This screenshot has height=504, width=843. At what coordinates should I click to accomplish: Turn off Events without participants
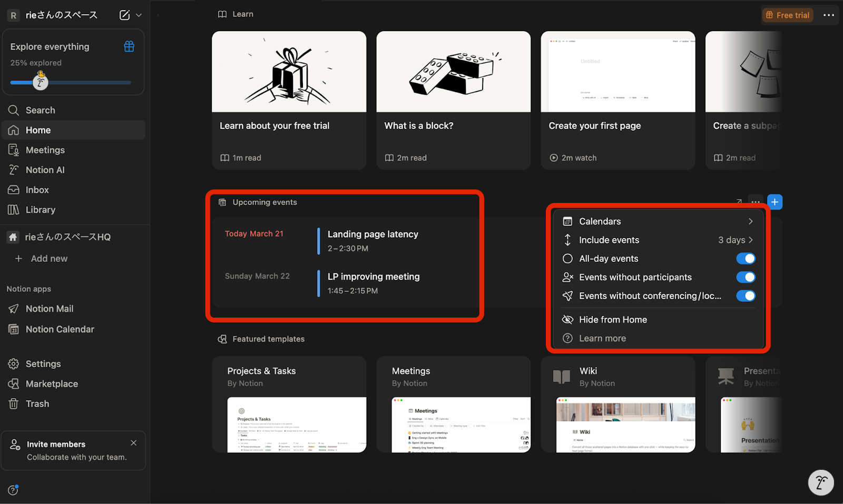[746, 277]
